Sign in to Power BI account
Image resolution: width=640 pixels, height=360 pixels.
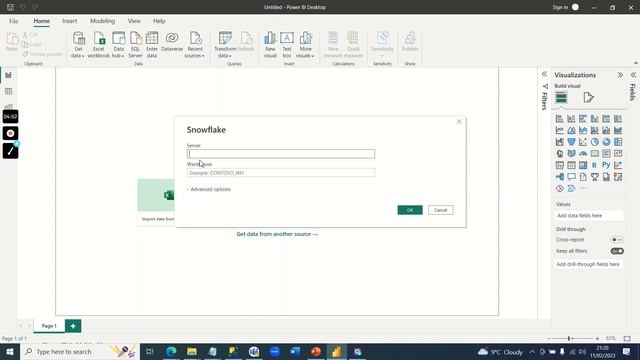tap(566, 7)
